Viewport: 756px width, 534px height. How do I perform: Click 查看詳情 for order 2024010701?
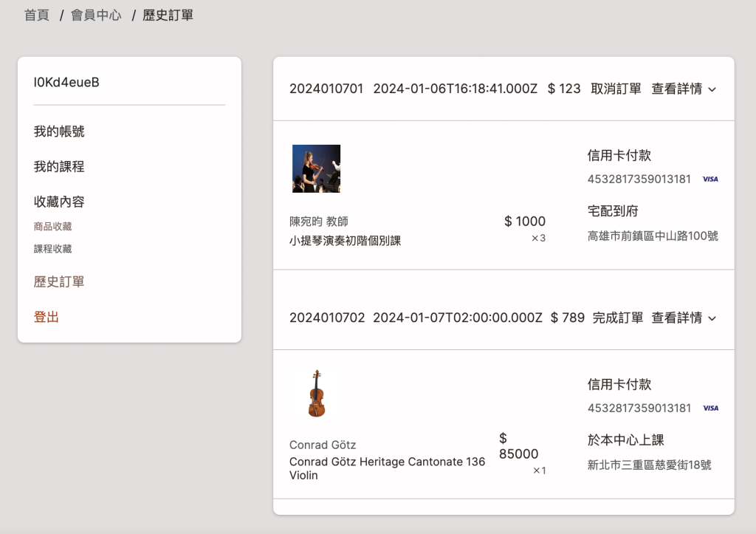pyautogui.click(x=676, y=89)
